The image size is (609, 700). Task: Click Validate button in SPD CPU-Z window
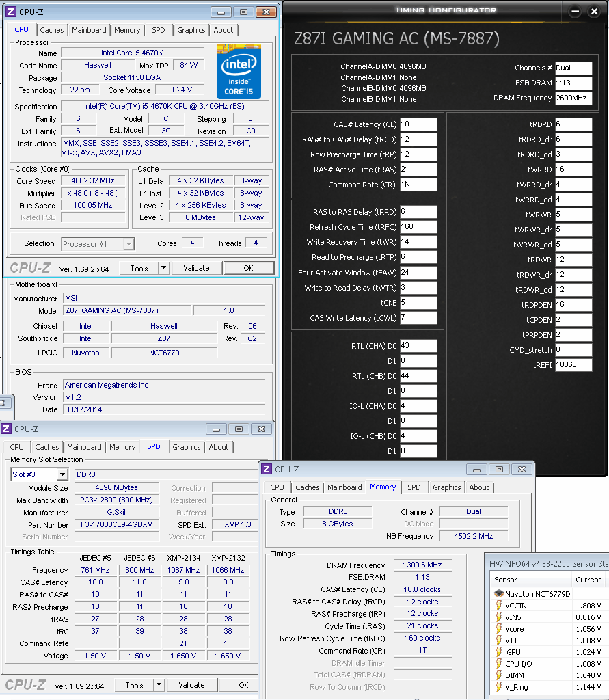(x=191, y=685)
